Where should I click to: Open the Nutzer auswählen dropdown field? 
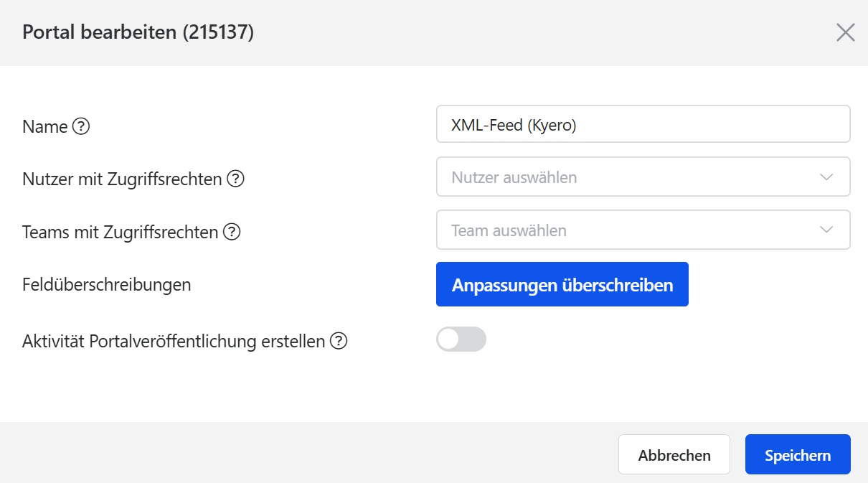point(631,177)
